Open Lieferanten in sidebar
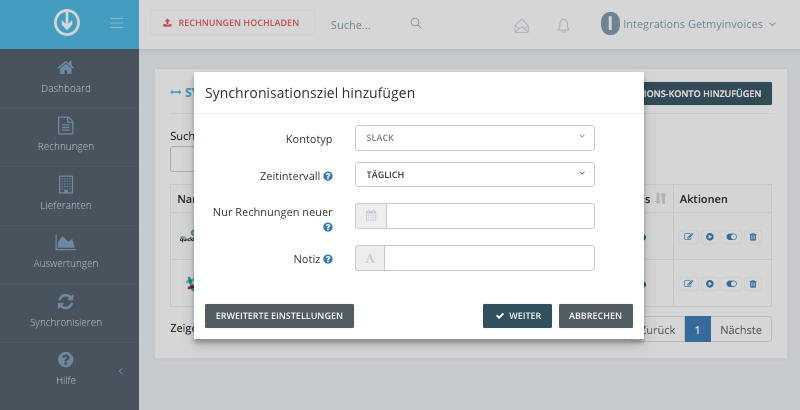The width and height of the screenshot is (800, 410). (x=66, y=195)
